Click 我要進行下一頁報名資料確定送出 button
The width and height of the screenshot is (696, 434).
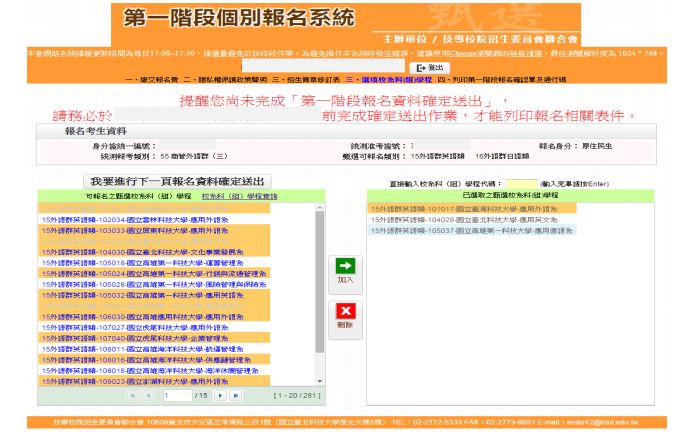click(x=177, y=181)
